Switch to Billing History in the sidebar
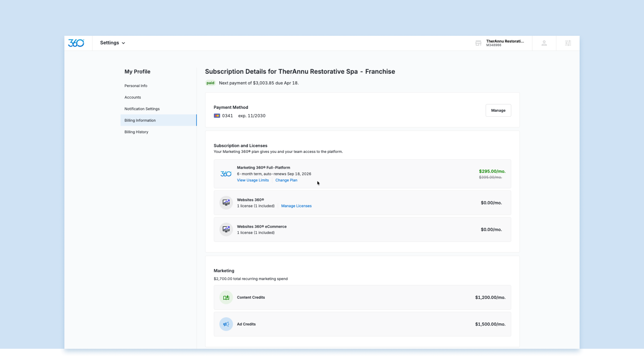Image resolution: width=644 pixels, height=357 pixels. pyautogui.click(x=136, y=132)
